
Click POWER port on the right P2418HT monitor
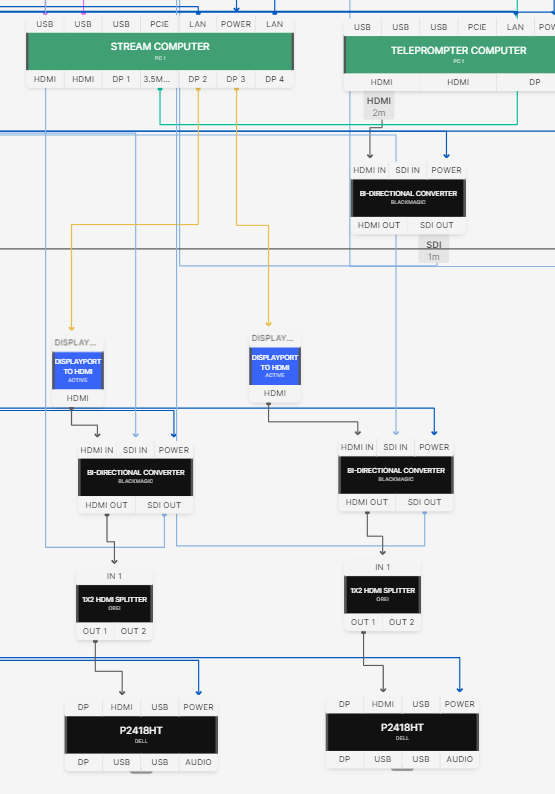coord(459,704)
